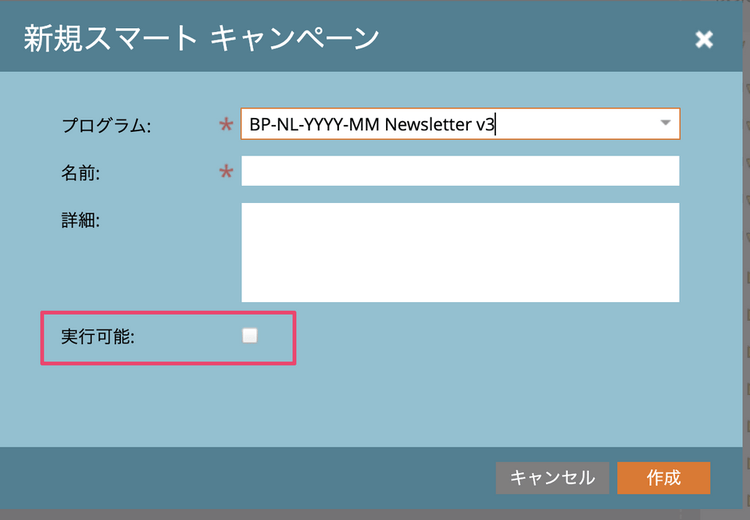
Task: Click inside the 詳細 text area
Action: pos(460,252)
